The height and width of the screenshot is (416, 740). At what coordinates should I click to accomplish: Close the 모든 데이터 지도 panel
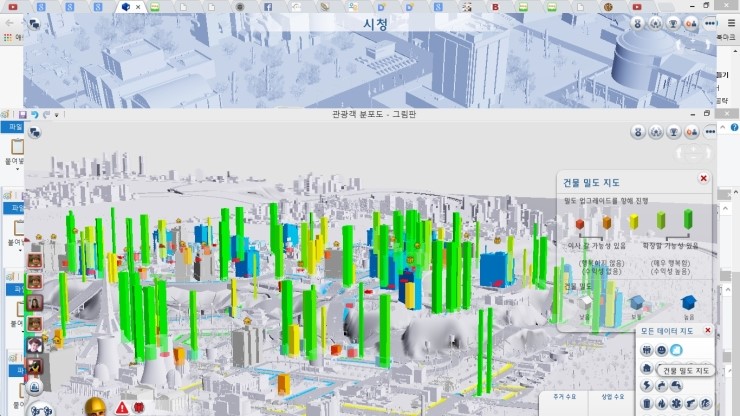coord(707,331)
